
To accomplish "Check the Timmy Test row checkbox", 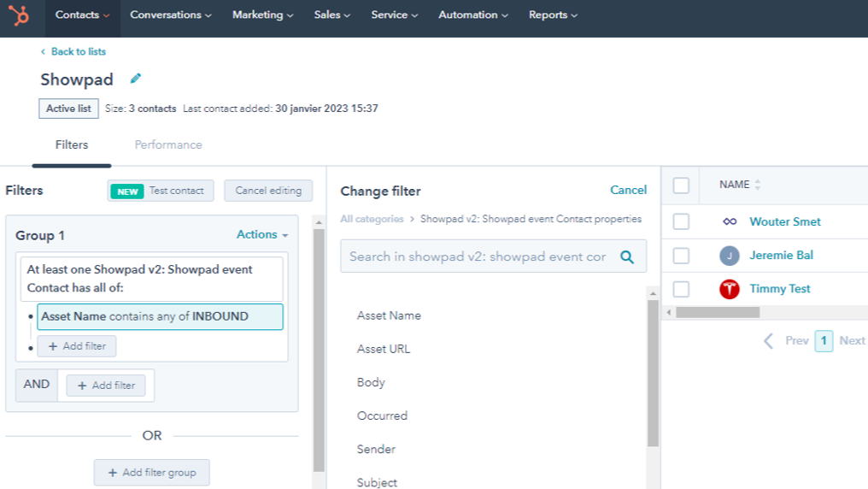I will (x=681, y=289).
